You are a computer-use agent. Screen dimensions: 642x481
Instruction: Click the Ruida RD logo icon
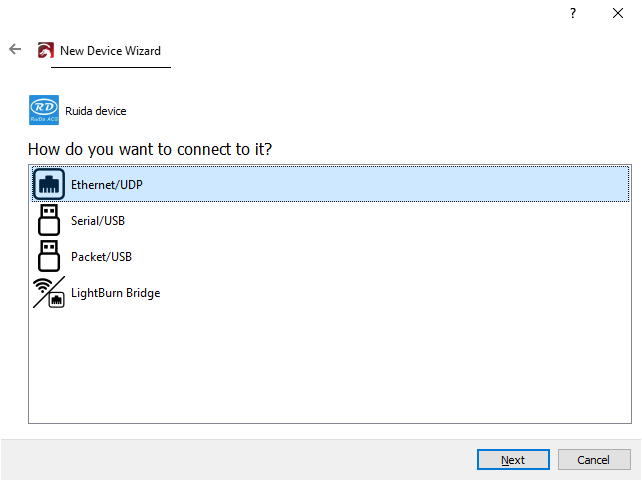click(44, 110)
